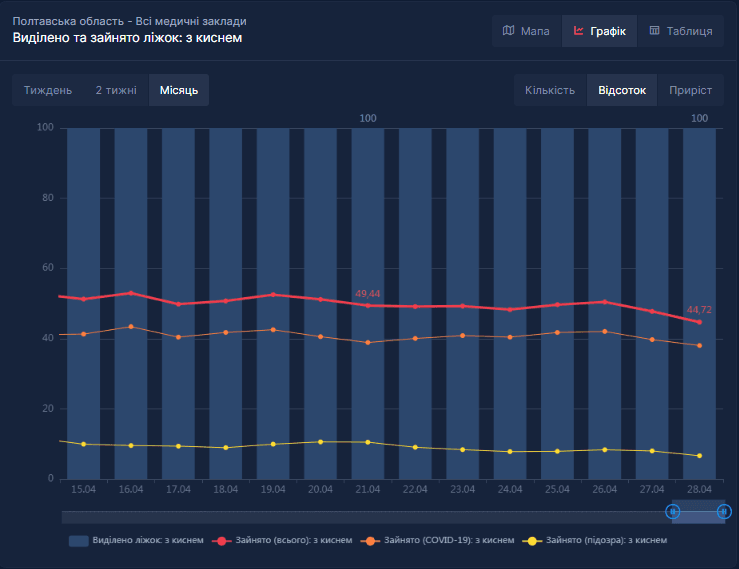Switch to the Приріст view
The height and width of the screenshot is (569, 739).
tap(690, 90)
